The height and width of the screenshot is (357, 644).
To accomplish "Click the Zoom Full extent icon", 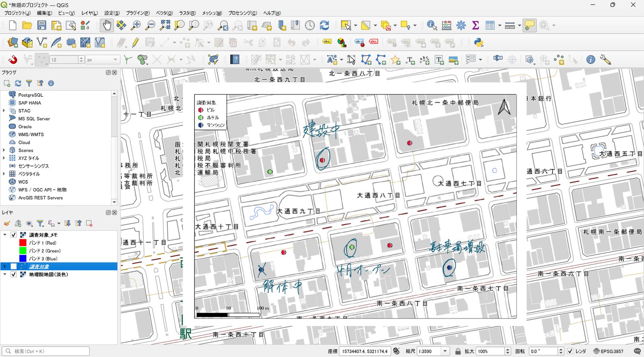I will [x=165, y=26].
